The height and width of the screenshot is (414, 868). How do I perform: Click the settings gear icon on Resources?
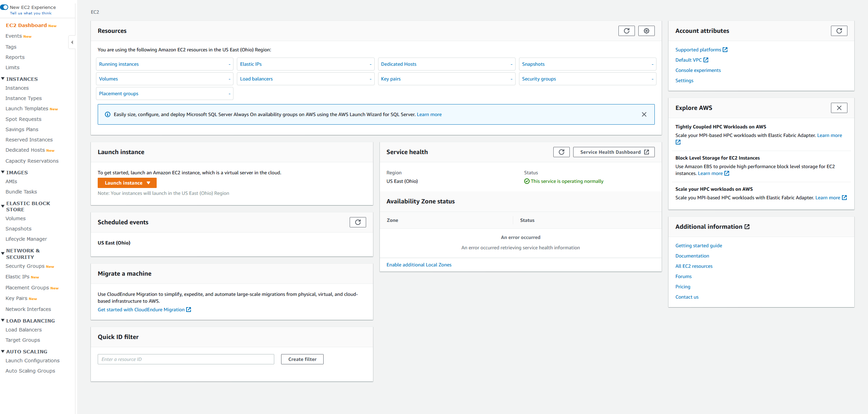click(647, 31)
